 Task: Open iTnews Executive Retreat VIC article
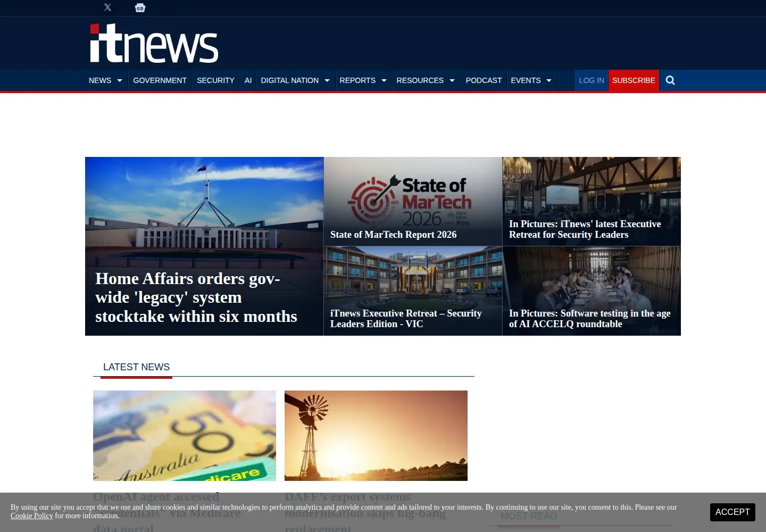pyautogui.click(x=406, y=319)
